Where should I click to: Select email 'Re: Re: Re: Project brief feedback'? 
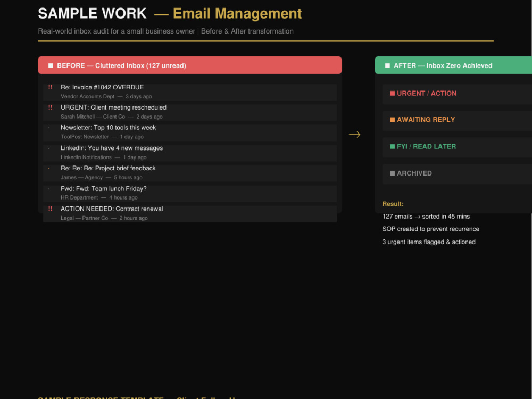[x=190, y=173]
